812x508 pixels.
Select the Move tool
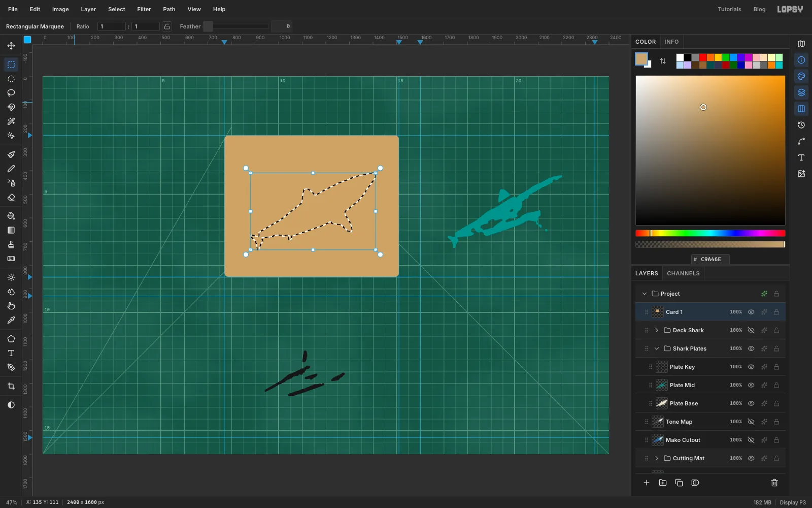point(11,46)
